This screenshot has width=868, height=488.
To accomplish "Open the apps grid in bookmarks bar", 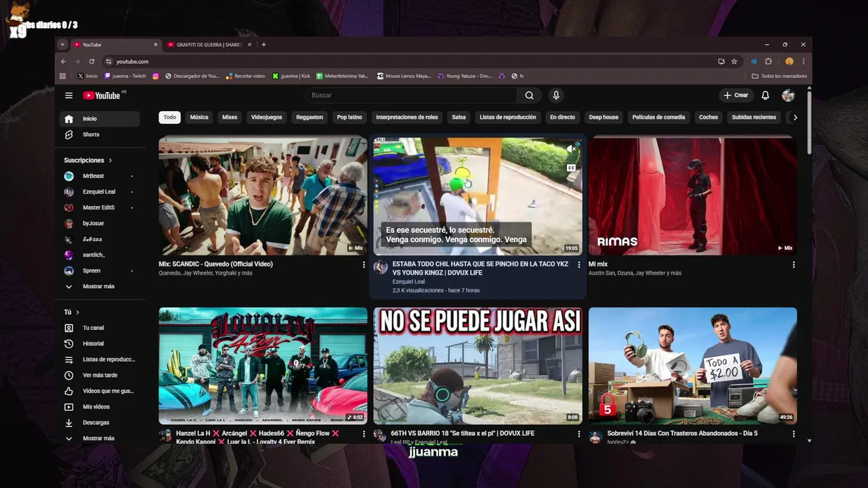I will pos(63,76).
